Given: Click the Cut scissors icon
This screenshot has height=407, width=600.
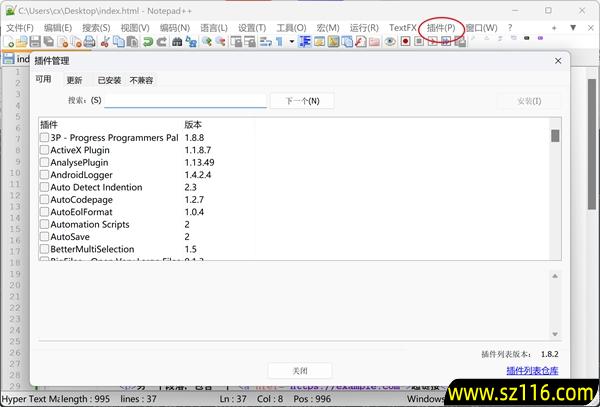Looking at the screenshot, I should pos(105,41).
